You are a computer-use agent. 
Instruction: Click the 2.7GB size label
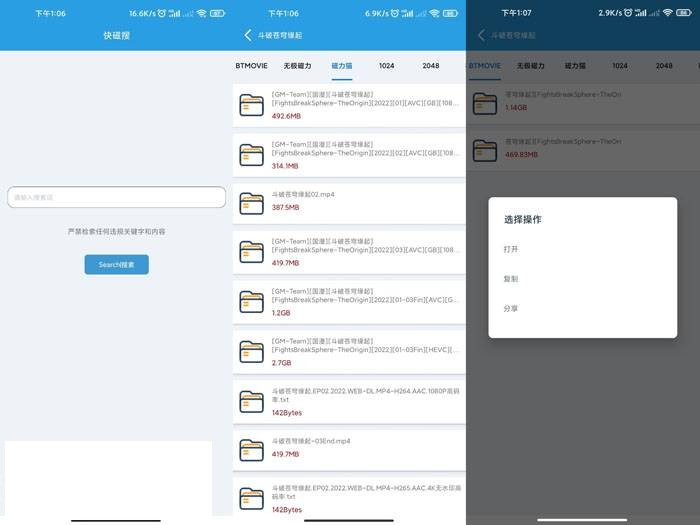pyautogui.click(x=281, y=363)
